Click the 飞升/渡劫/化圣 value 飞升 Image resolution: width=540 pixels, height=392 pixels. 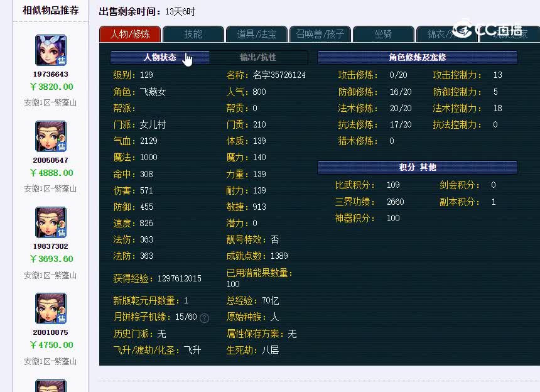click(193, 351)
